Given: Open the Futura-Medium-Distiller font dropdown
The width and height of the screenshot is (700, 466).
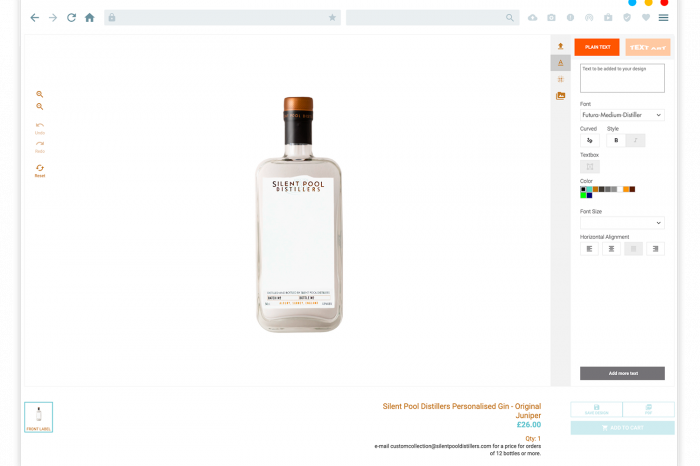Looking at the screenshot, I should (x=622, y=115).
